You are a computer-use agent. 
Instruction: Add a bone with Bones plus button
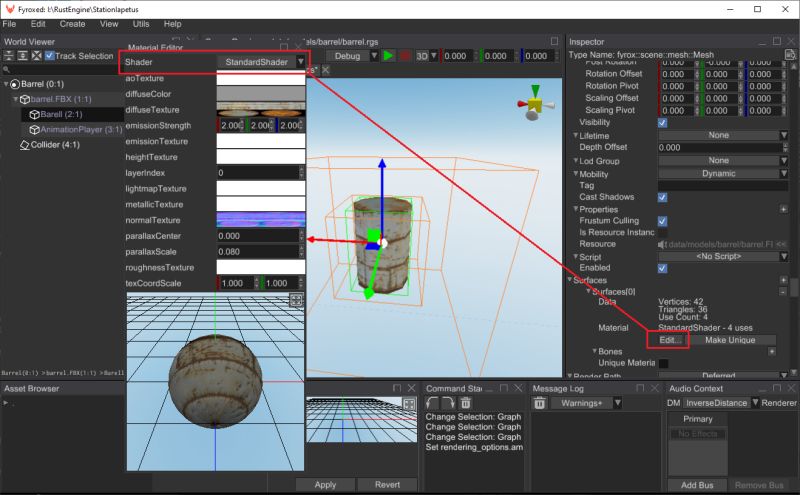tap(771, 351)
